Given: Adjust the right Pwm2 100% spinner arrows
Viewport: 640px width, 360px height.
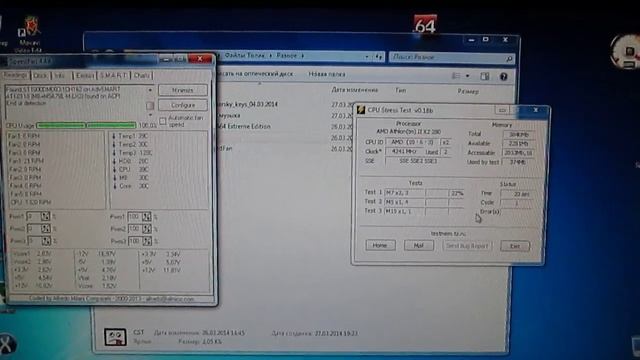Looking at the screenshot, I should tap(147, 229).
